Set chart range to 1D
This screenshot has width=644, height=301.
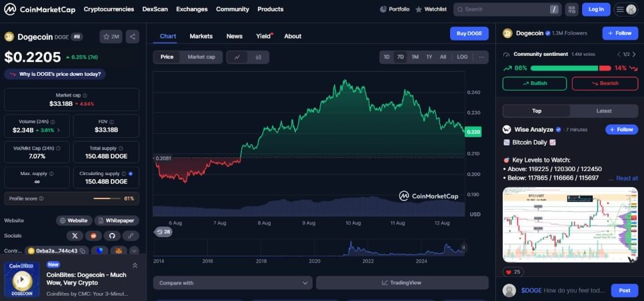click(387, 57)
